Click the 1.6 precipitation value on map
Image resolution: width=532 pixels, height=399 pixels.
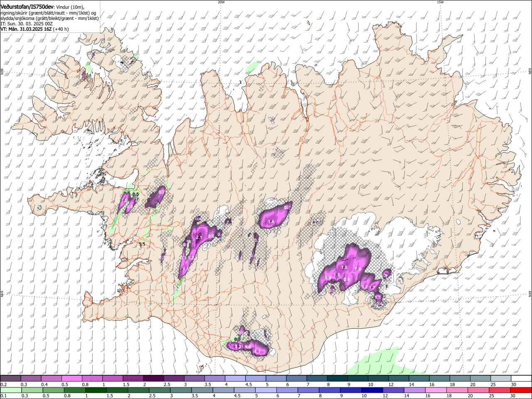click(x=271, y=222)
